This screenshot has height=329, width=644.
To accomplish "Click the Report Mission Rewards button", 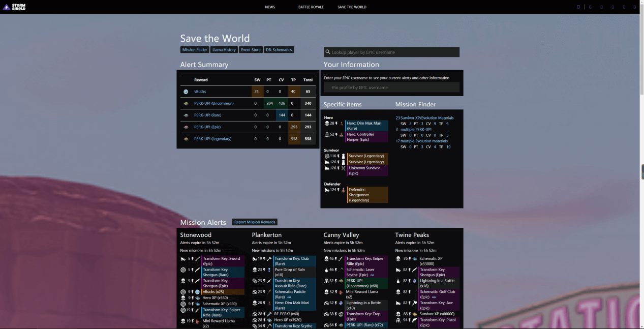I will 255,222.
